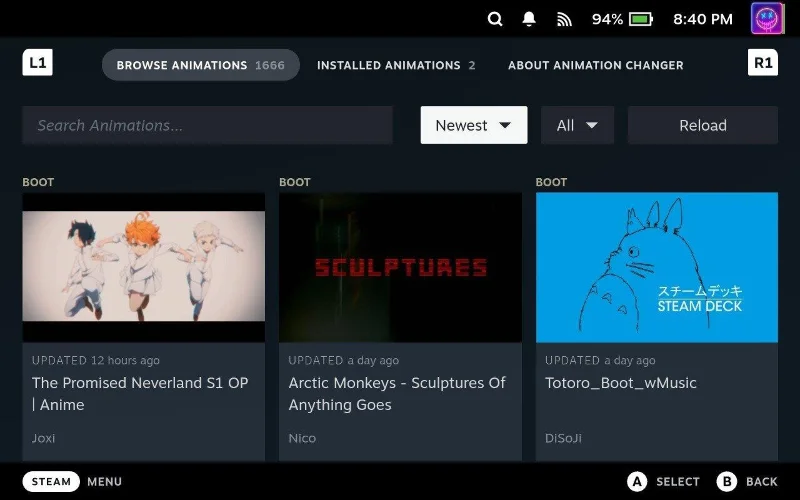Viewport: 800px width, 500px height.
Task: Open the search magnifier icon in top bar
Action: click(495, 19)
